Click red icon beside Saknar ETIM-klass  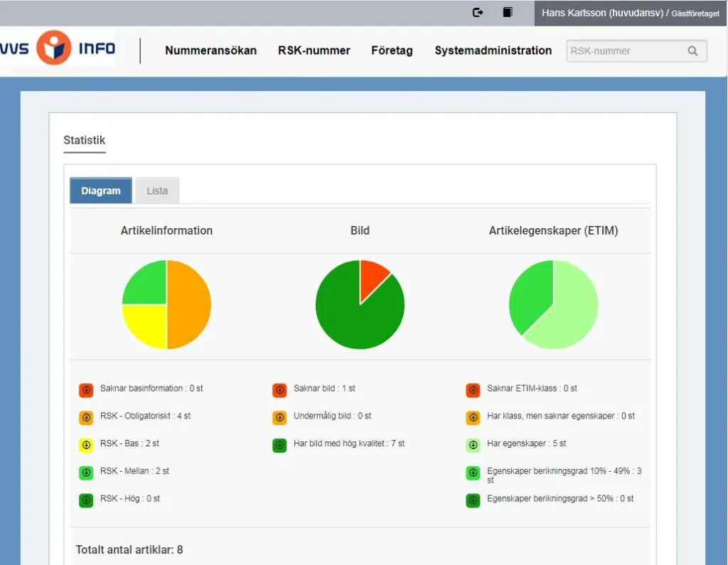tap(473, 390)
